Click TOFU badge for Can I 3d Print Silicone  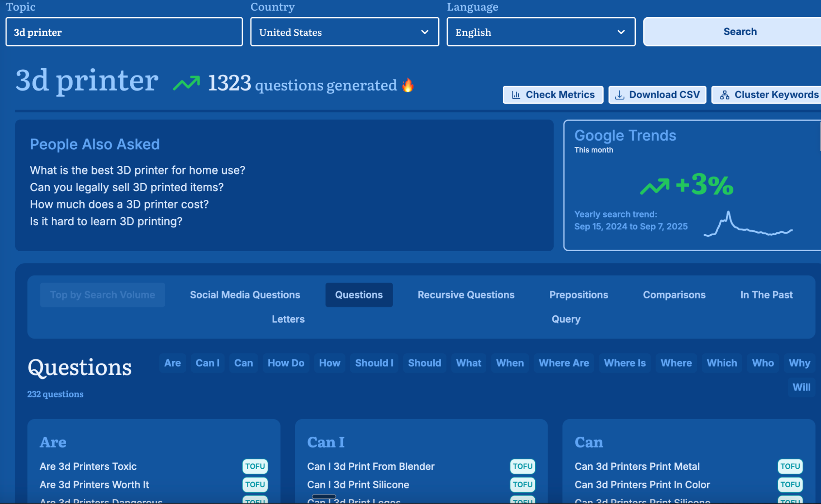522,484
